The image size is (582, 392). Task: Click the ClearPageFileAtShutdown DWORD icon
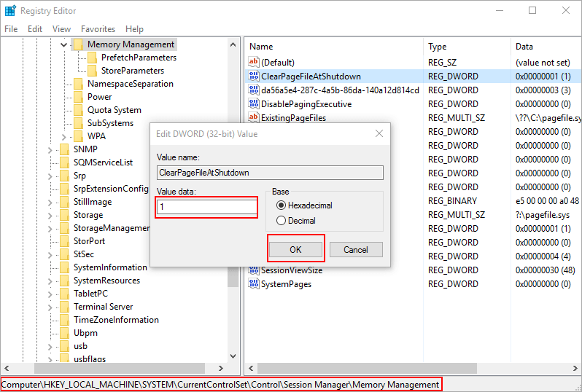click(254, 76)
